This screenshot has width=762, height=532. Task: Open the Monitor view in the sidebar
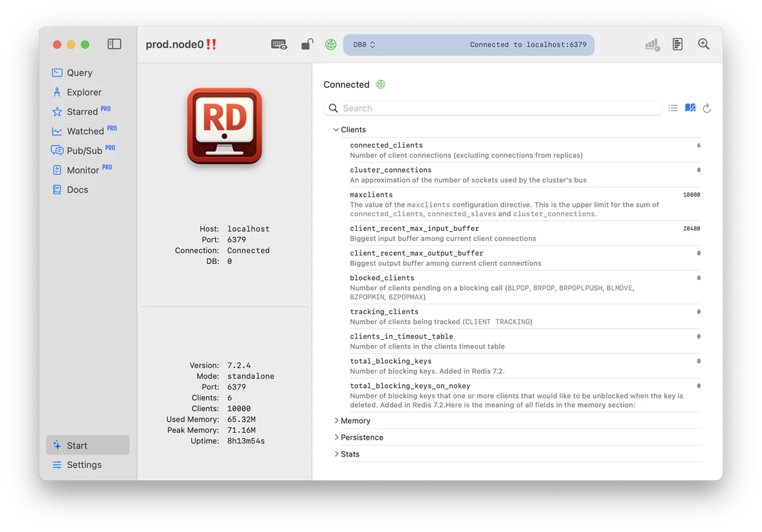[x=83, y=170]
